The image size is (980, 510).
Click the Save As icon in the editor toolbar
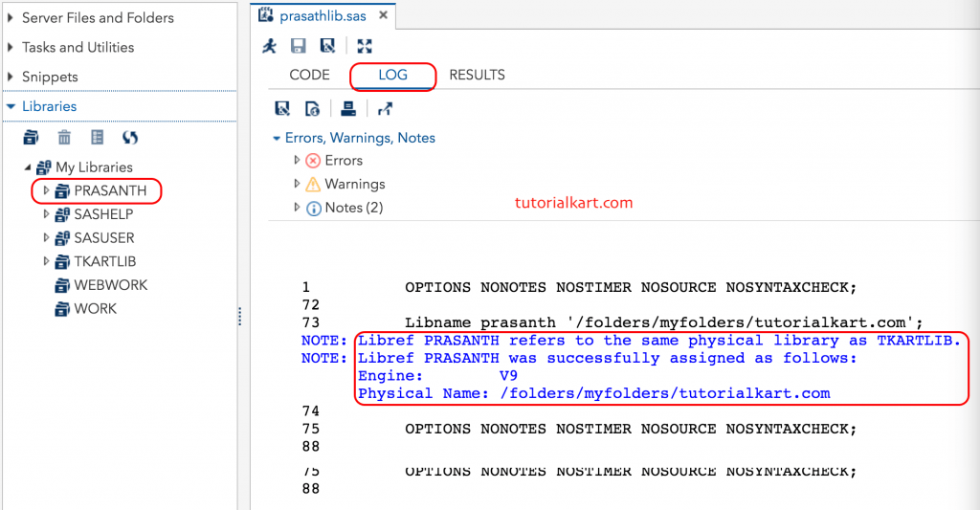pyautogui.click(x=327, y=46)
